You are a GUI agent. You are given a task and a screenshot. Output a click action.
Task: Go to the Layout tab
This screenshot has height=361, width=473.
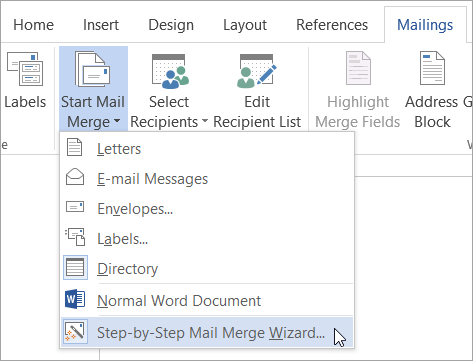coord(245,25)
